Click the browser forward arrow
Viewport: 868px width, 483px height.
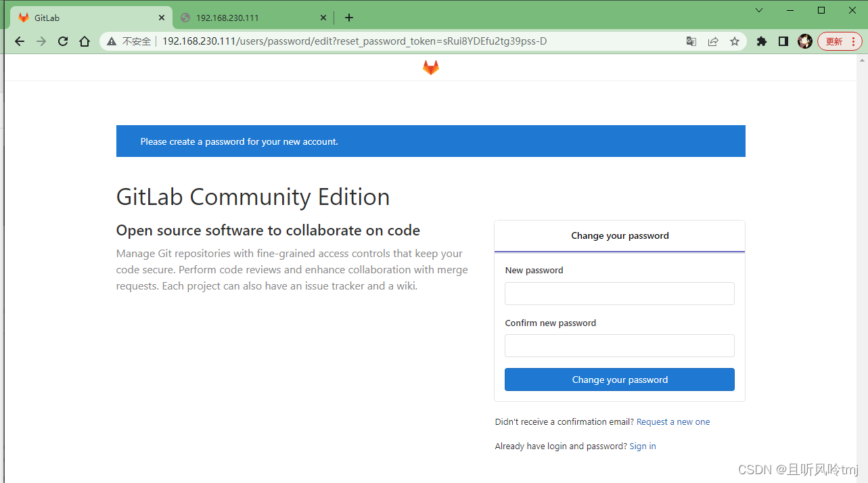point(41,41)
